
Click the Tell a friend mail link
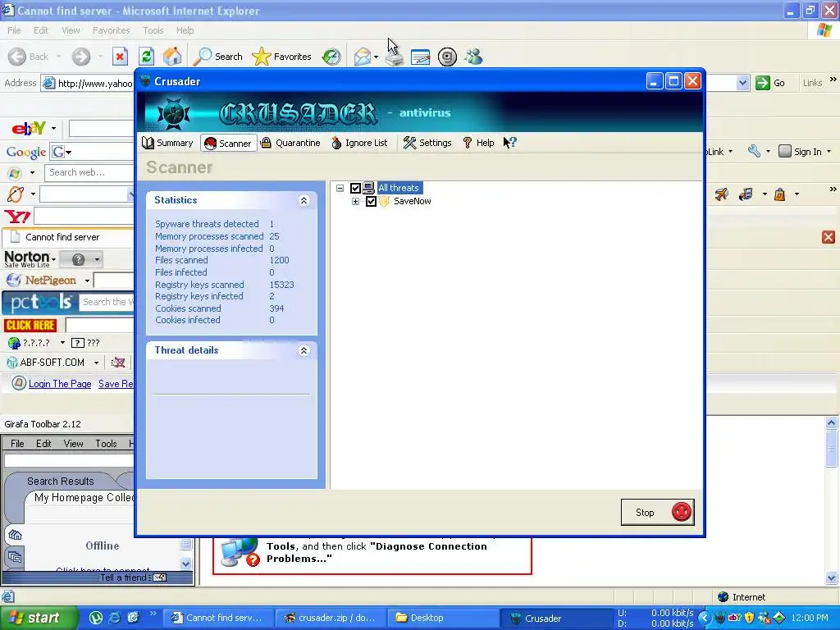point(134,577)
